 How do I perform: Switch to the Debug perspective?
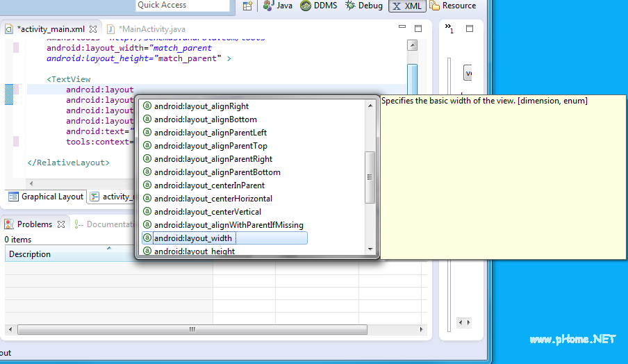[364, 6]
